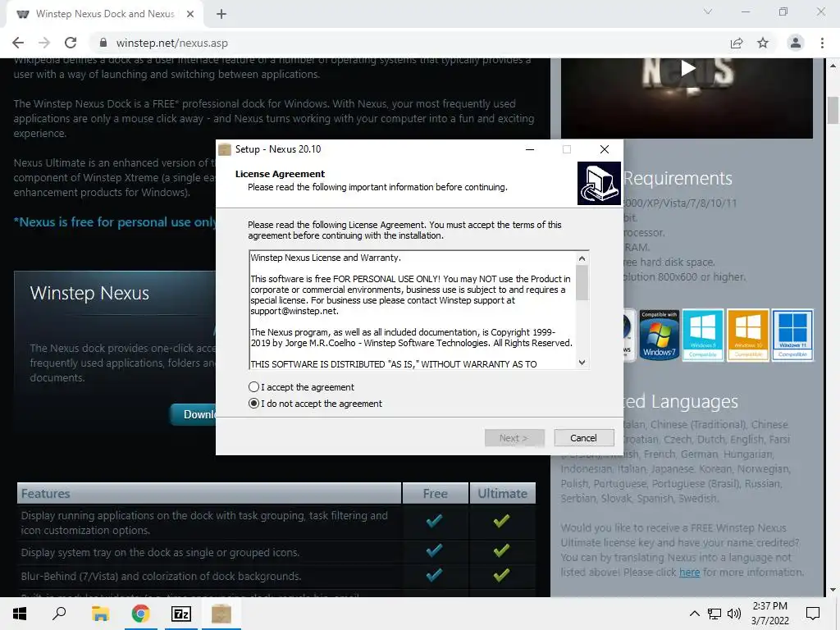Screen dimensions: 840x630
Task: Open Chrome tab search chevron
Action: point(708,11)
